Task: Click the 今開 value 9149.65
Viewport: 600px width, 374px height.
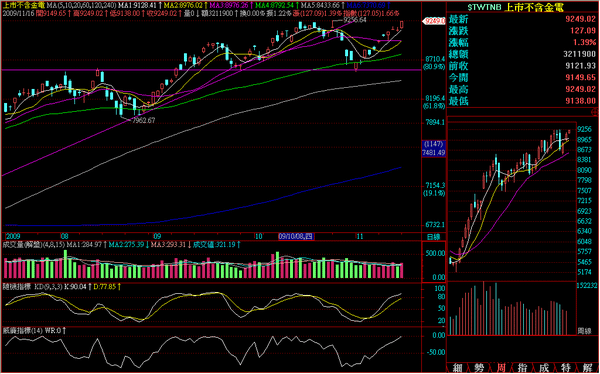Action: [x=580, y=78]
